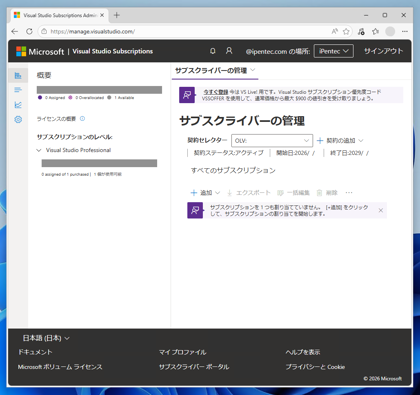
Task: Click the overview license usage bar
Action: [x=99, y=90]
